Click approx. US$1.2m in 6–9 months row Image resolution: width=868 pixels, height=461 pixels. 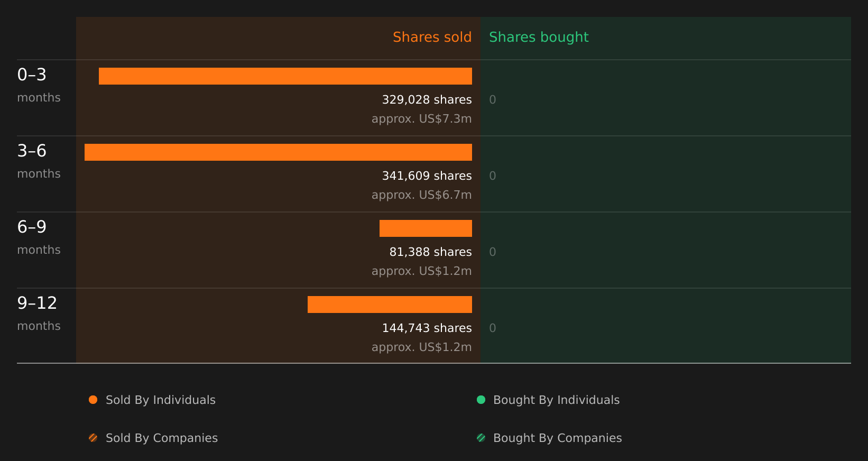(x=421, y=271)
